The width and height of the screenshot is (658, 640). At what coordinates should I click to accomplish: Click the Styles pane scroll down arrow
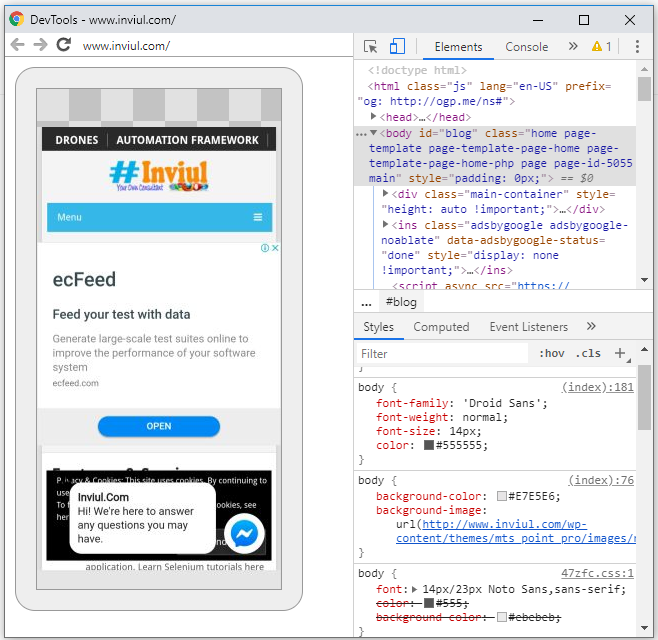point(645,628)
